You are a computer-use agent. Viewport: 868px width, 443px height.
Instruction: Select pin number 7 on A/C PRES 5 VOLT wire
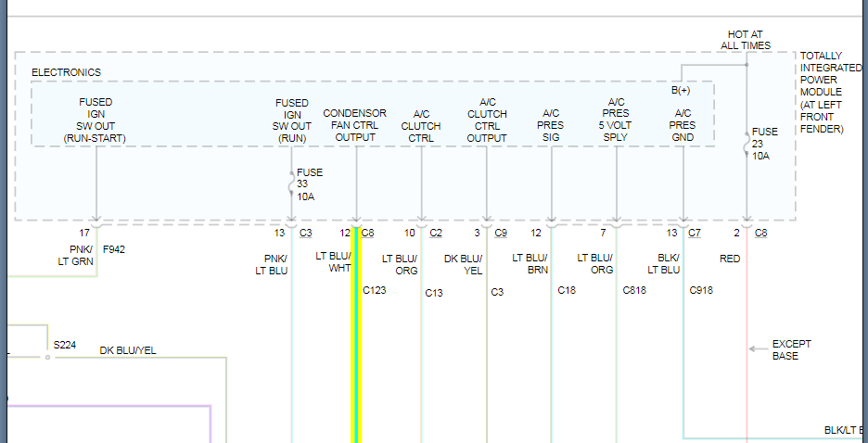click(x=604, y=234)
